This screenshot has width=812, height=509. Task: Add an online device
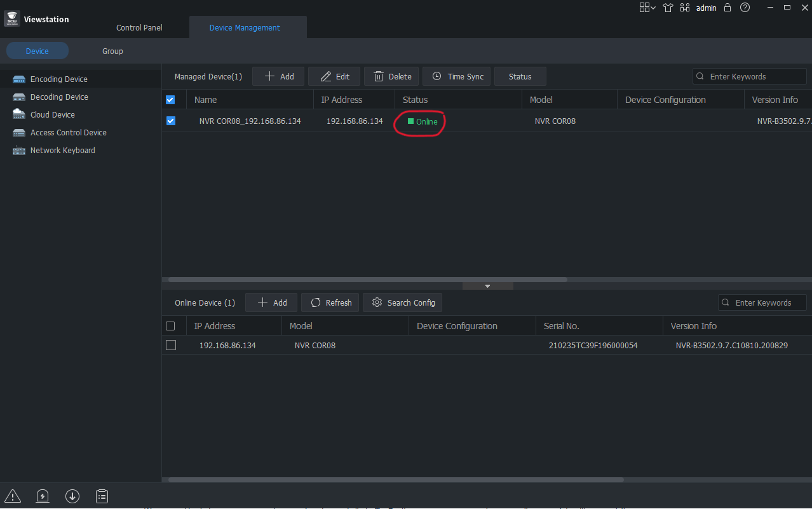[271, 302]
